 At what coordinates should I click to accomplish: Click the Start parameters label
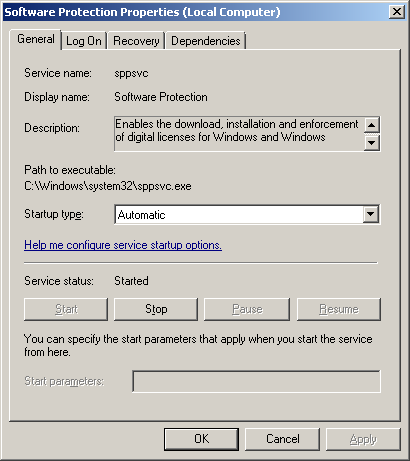(x=64, y=381)
